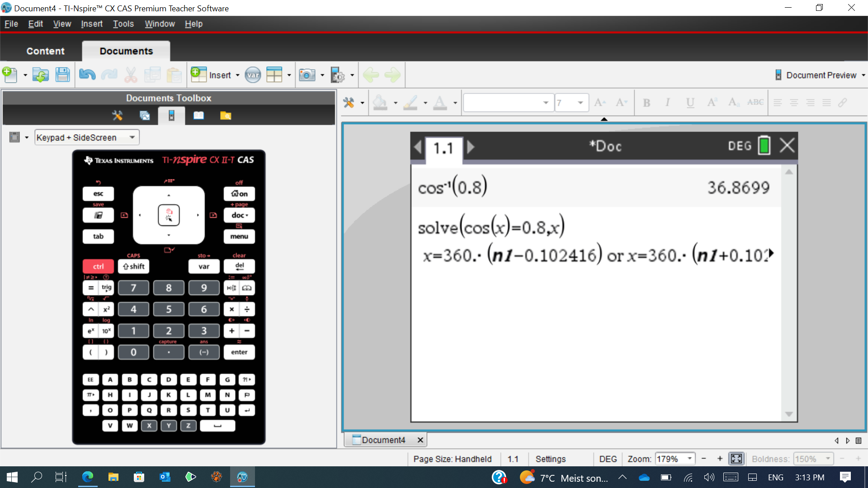868x488 pixels.
Task: Toggle the shift key on the keypad
Action: tap(133, 266)
